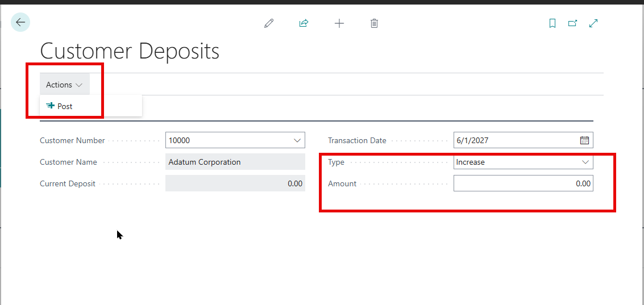Click the Customer Deposits page title
The width and height of the screenshot is (644, 305).
tap(130, 52)
